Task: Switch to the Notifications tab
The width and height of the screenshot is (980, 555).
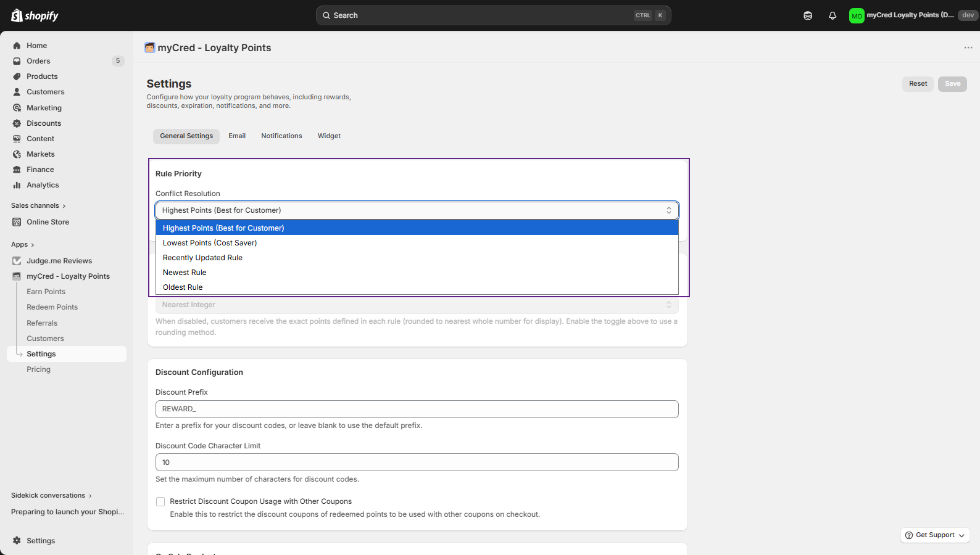Action: click(281, 136)
